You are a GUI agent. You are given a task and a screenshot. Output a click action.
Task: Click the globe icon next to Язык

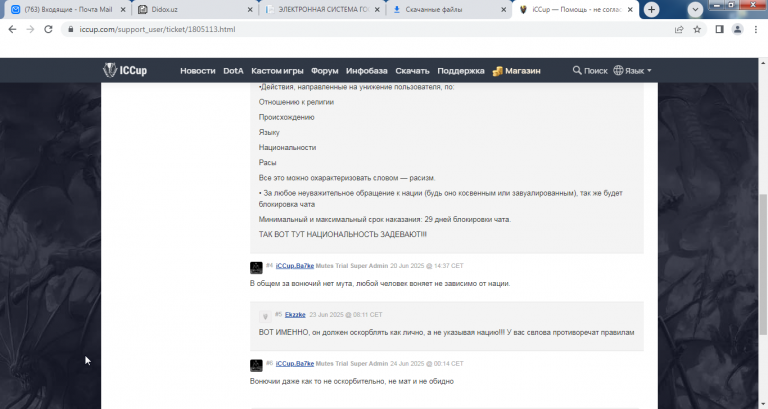(619, 71)
